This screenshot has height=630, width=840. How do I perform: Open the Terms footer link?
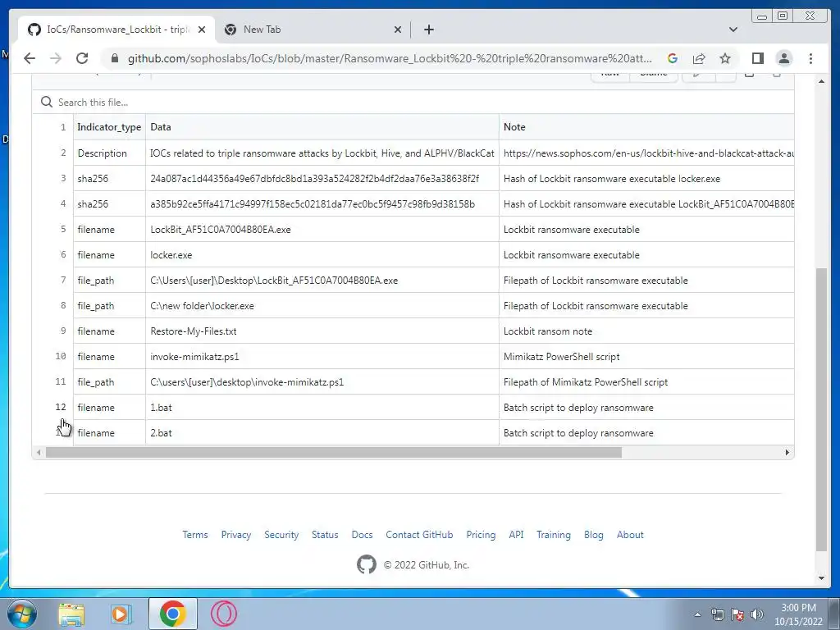[195, 535]
